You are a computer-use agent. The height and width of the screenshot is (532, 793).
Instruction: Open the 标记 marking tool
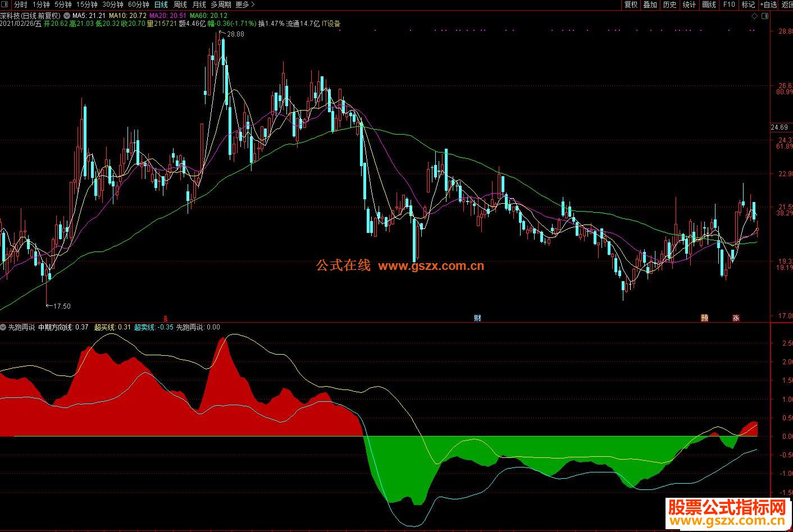[x=748, y=4]
